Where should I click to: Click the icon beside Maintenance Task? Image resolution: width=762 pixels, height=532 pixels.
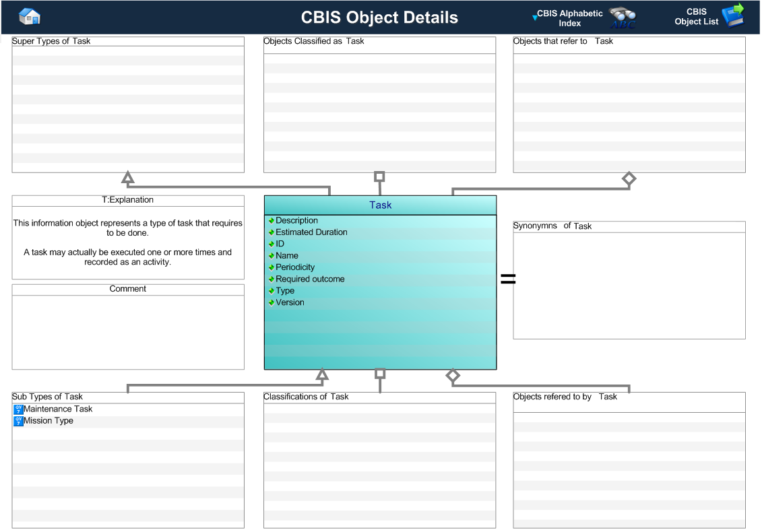click(18, 409)
